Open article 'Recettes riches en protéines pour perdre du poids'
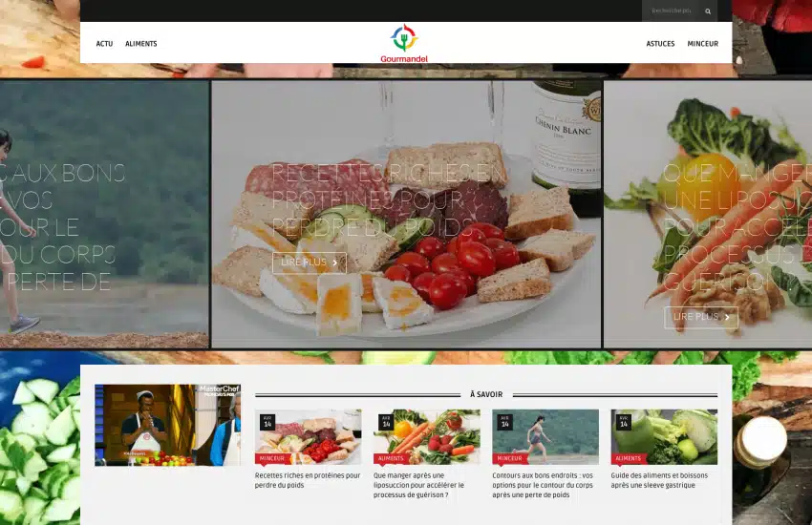 (308, 480)
